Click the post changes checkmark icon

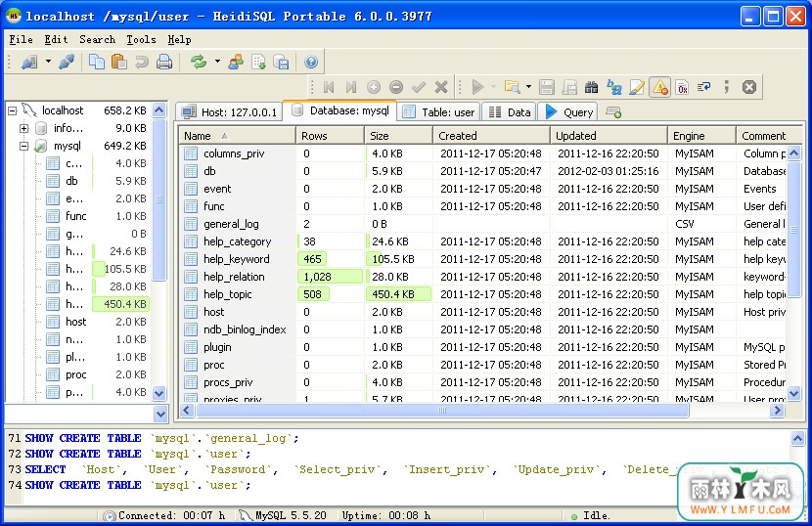click(x=419, y=87)
